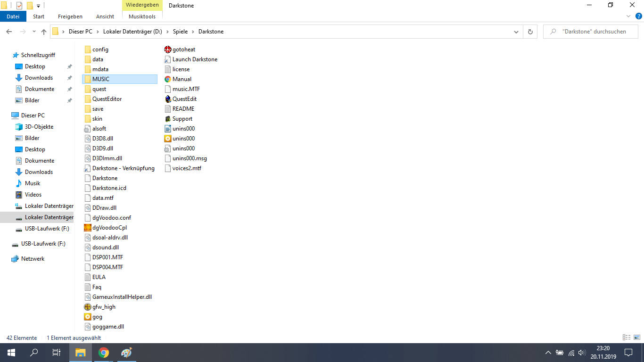Open USB-Laufwerk (F:) under Dieser PC
This screenshot has width=644, height=362.
point(47,229)
